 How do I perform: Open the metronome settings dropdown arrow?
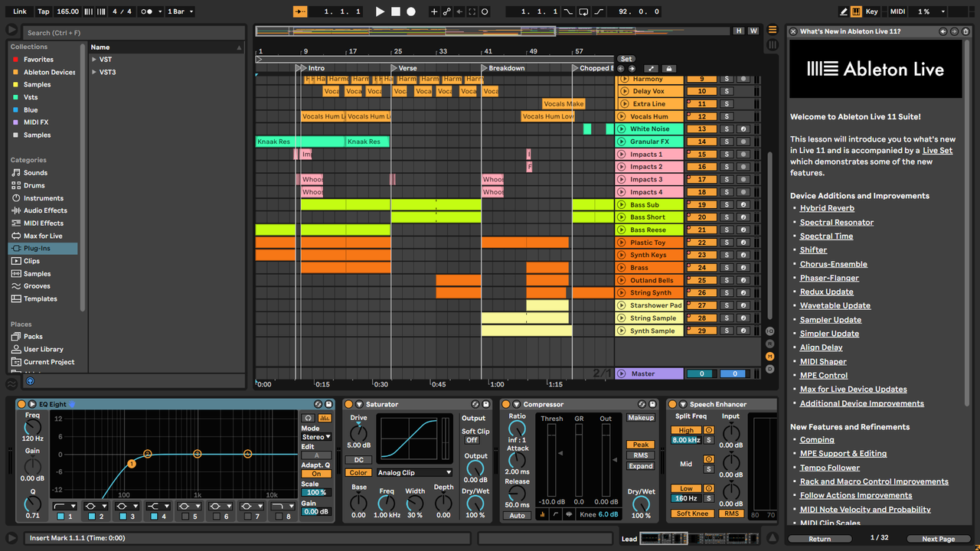159,11
